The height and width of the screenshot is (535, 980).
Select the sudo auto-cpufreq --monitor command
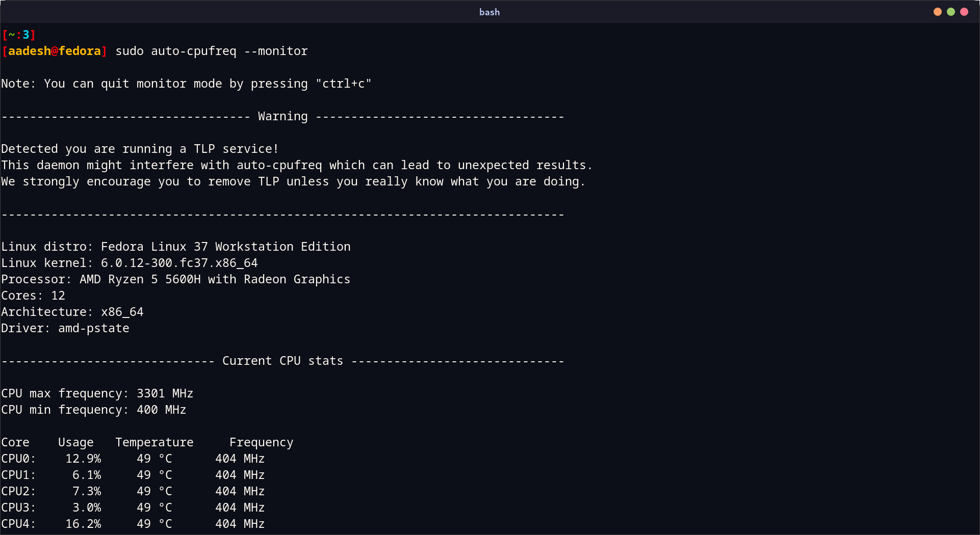coord(211,51)
